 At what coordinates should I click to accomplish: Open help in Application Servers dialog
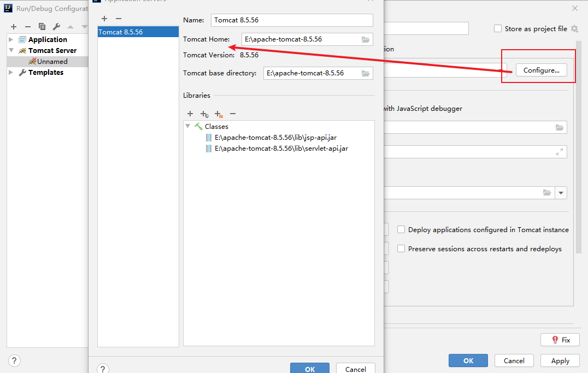[103, 369]
